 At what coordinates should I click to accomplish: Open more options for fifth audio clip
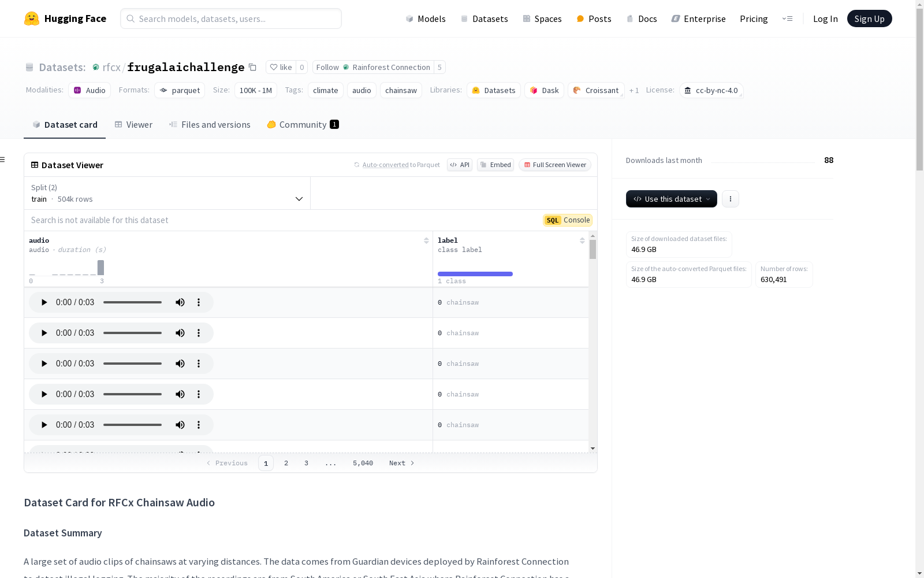click(199, 425)
